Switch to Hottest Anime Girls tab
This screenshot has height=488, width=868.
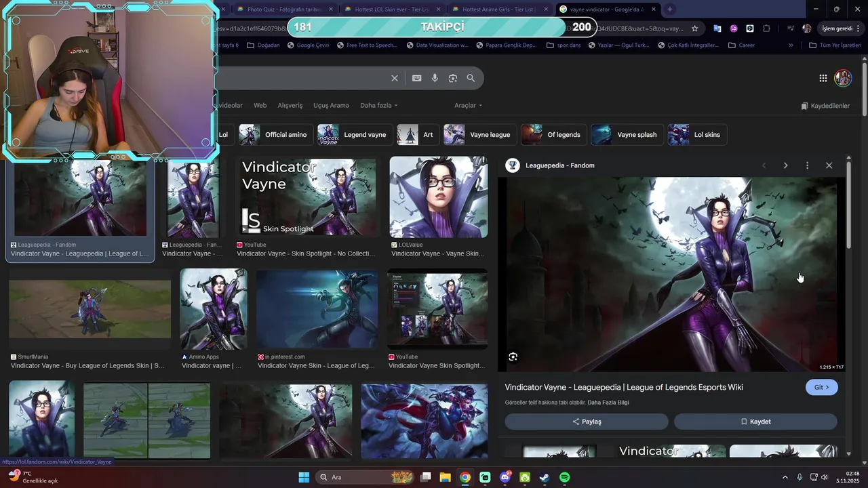tap(500, 9)
